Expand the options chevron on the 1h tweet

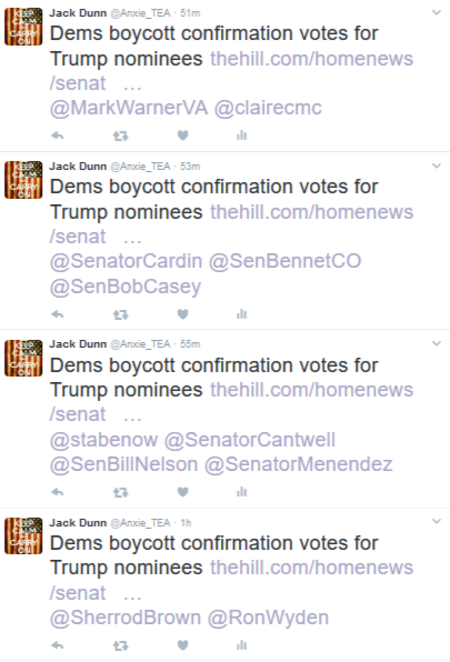pos(436,521)
